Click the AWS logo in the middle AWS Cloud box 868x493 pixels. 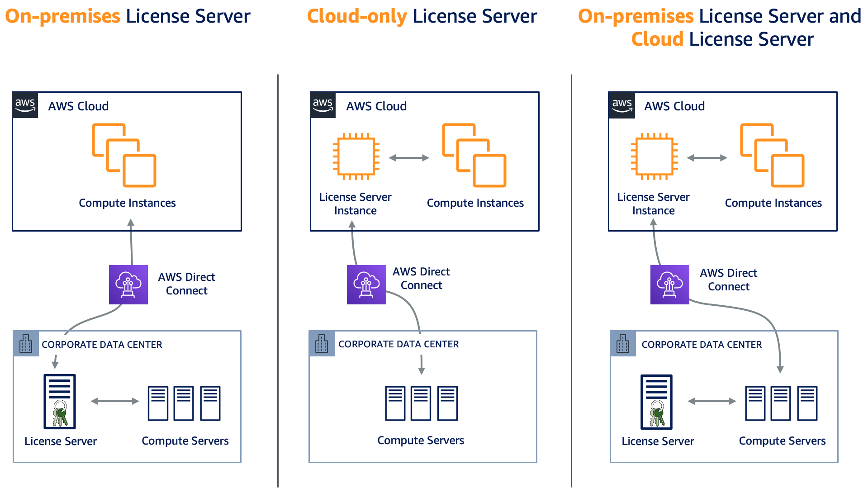tap(322, 104)
